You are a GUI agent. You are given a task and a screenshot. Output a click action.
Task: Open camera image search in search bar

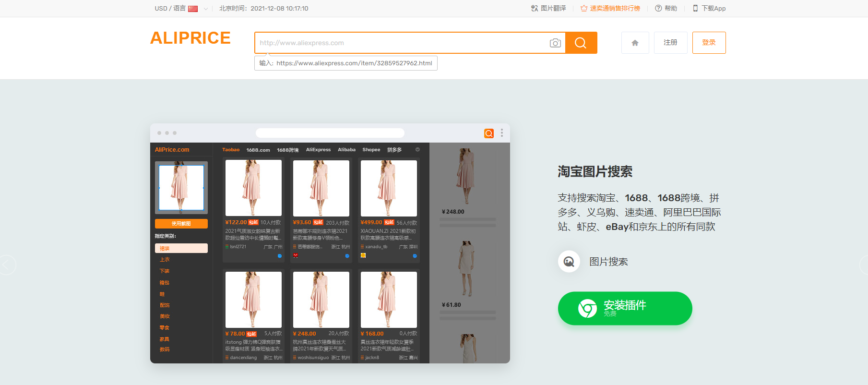click(x=555, y=43)
